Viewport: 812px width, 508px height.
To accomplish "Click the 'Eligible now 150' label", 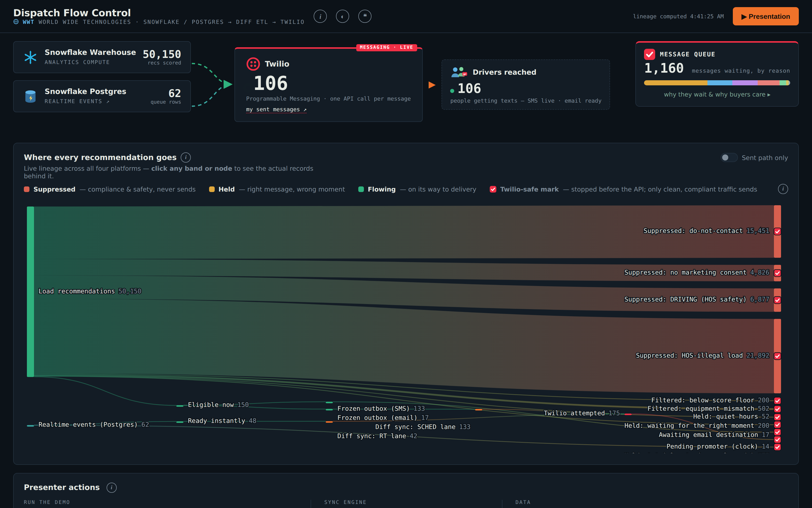I will pyautogui.click(x=218, y=405).
